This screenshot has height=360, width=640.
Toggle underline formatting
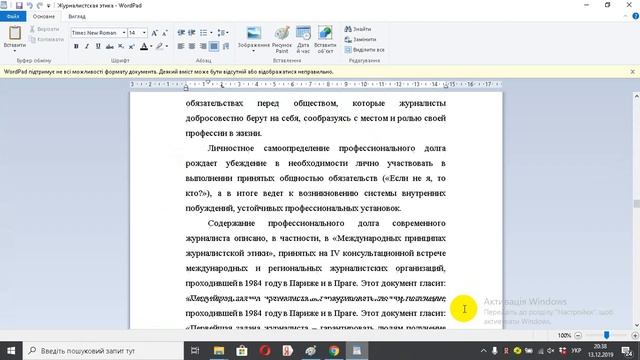tap(98, 47)
